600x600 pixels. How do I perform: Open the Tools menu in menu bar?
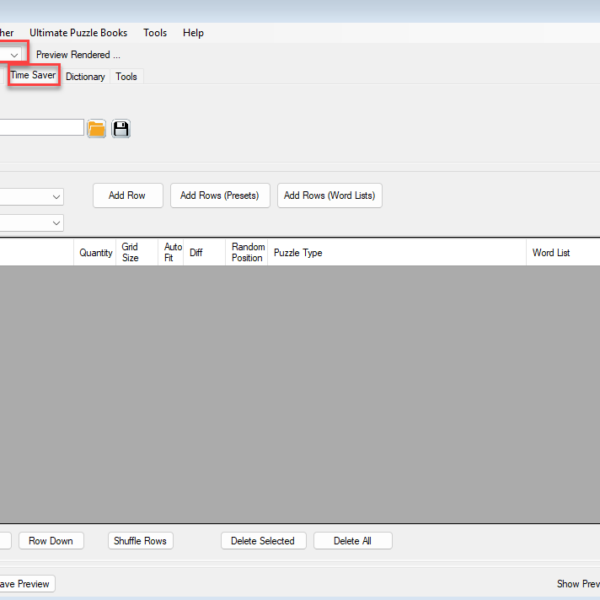coord(155,33)
